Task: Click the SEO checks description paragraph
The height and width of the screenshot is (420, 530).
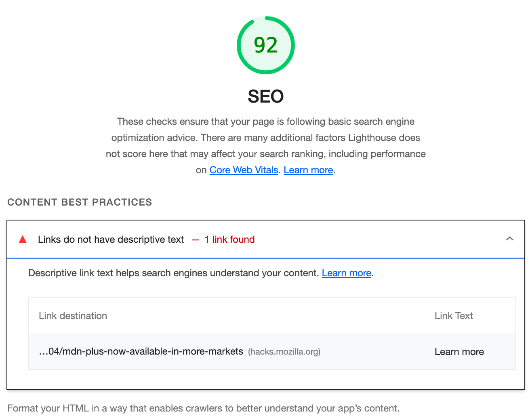Action: pyautogui.click(x=266, y=146)
